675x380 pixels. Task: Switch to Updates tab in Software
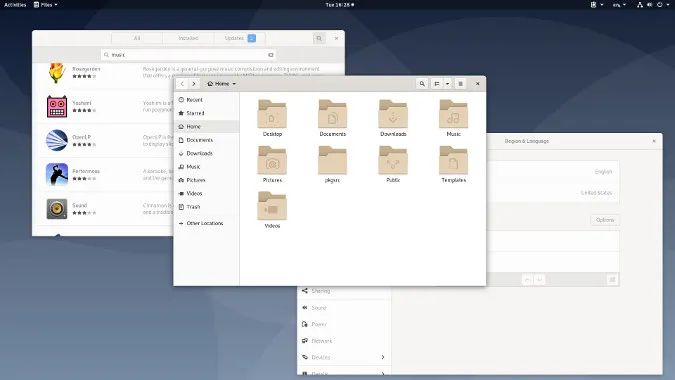[x=239, y=38]
